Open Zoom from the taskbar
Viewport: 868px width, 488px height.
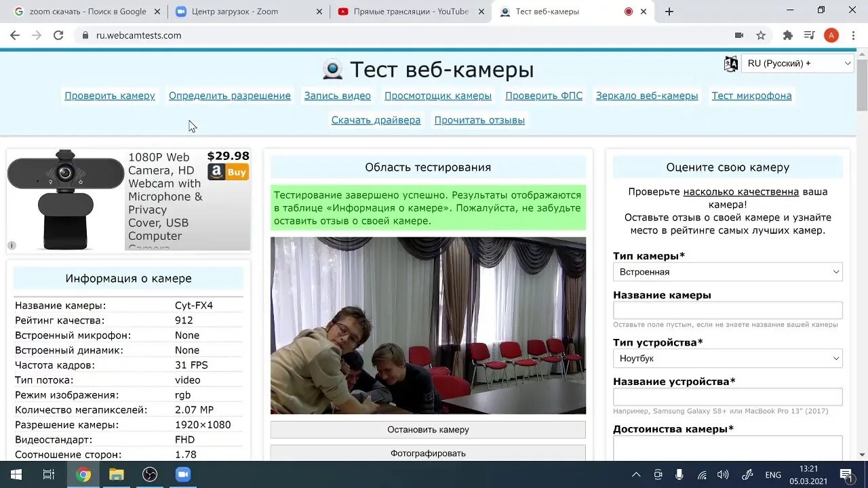click(183, 474)
